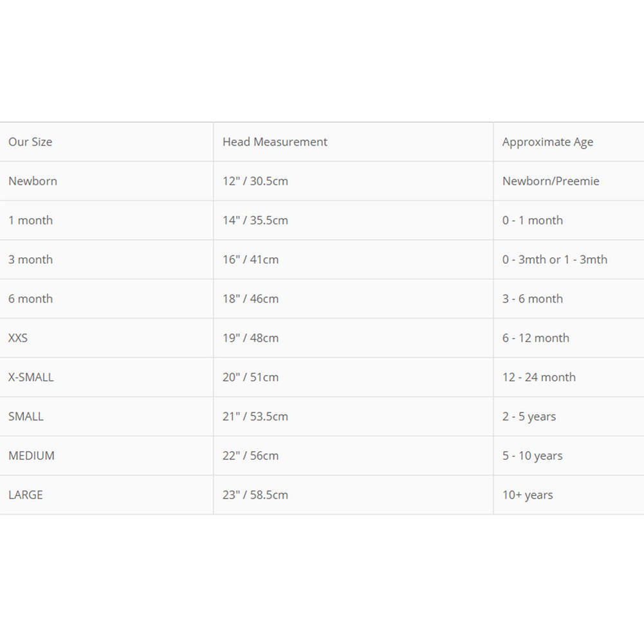
Task: Select the Newborn size cell
Action: click(x=33, y=181)
